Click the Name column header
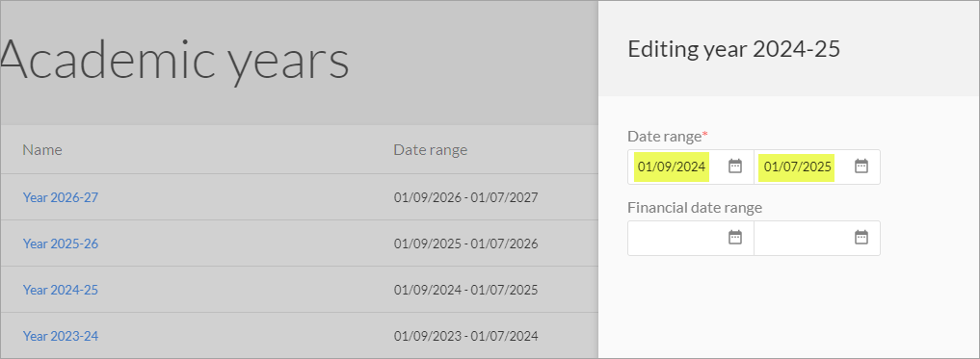 click(x=42, y=150)
